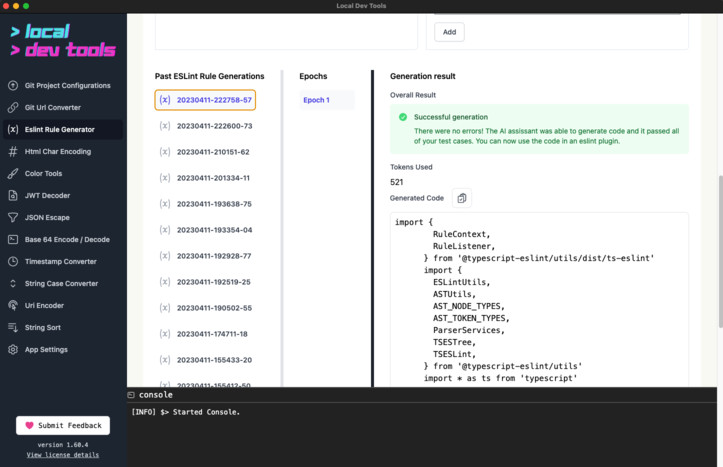This screenshot has width=723, height=467.
Task: Open App Settings
Action: click(63, 349)
